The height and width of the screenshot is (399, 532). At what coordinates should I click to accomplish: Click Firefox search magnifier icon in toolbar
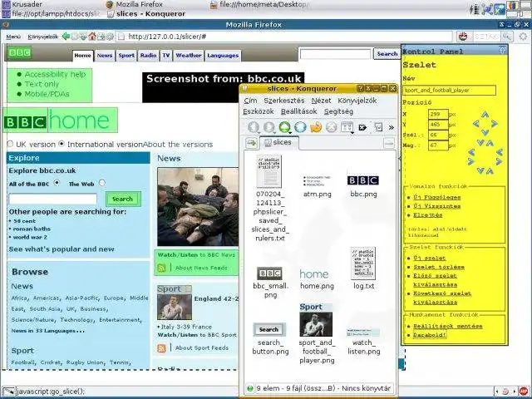pyautogui.click(x=507, y=37)
